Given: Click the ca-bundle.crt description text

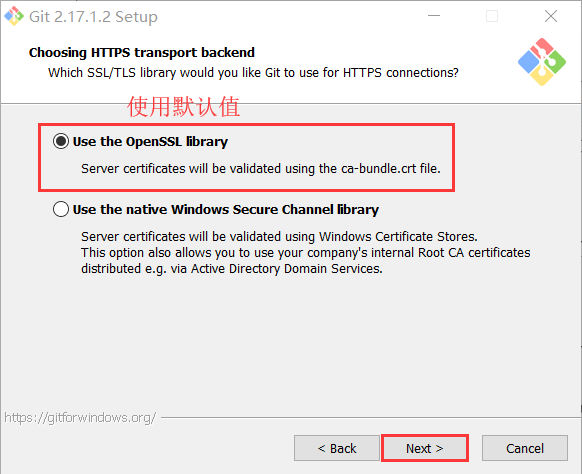Looking at the screenshot, I should (261, 169).
